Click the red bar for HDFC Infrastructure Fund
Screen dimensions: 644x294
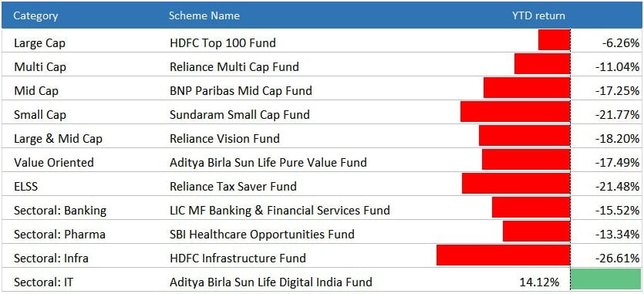pos(503,255)
